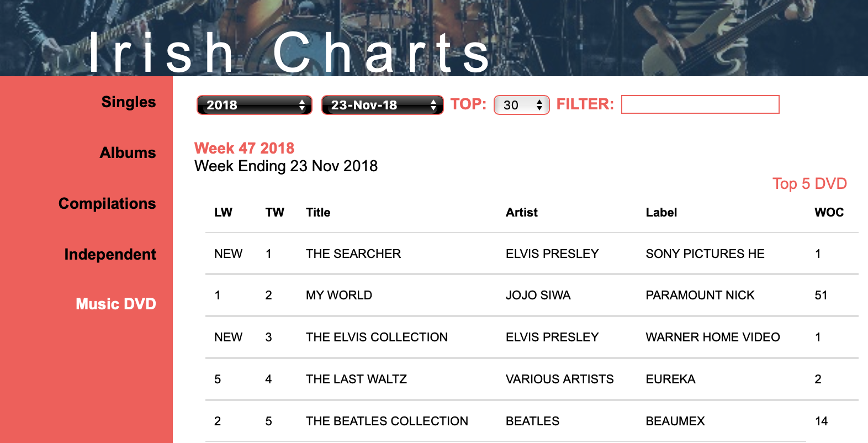Open the Independent chart section

click(x=110, y=255)
